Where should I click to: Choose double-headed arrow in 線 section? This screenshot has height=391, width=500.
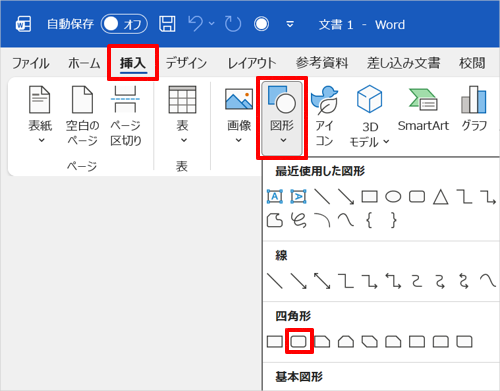pos(322,281)
